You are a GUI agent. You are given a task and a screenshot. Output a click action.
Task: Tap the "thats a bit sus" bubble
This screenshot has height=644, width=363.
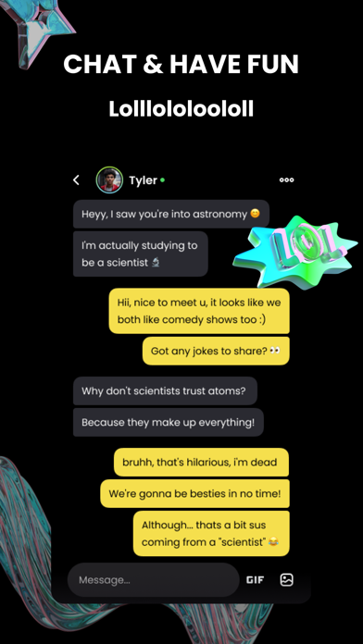tap(211, 534)
